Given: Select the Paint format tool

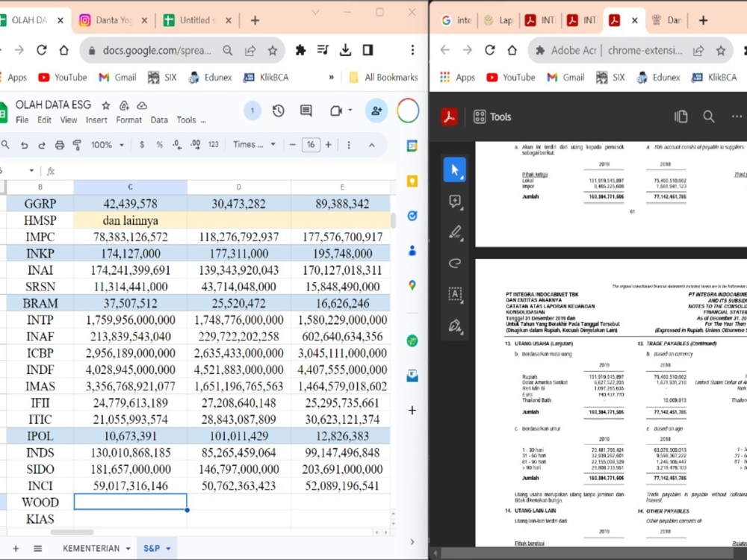Looking at the screenshot, I should point(78,145).
